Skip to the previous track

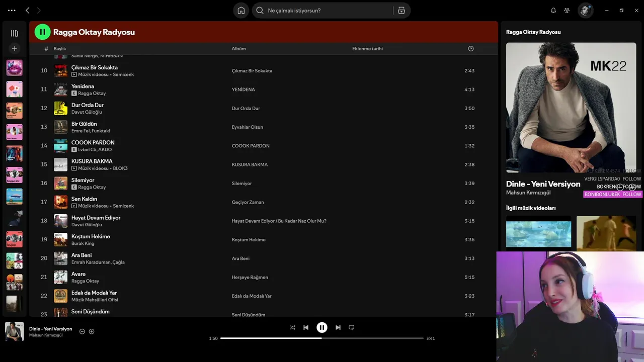click(x=306, y=327)
